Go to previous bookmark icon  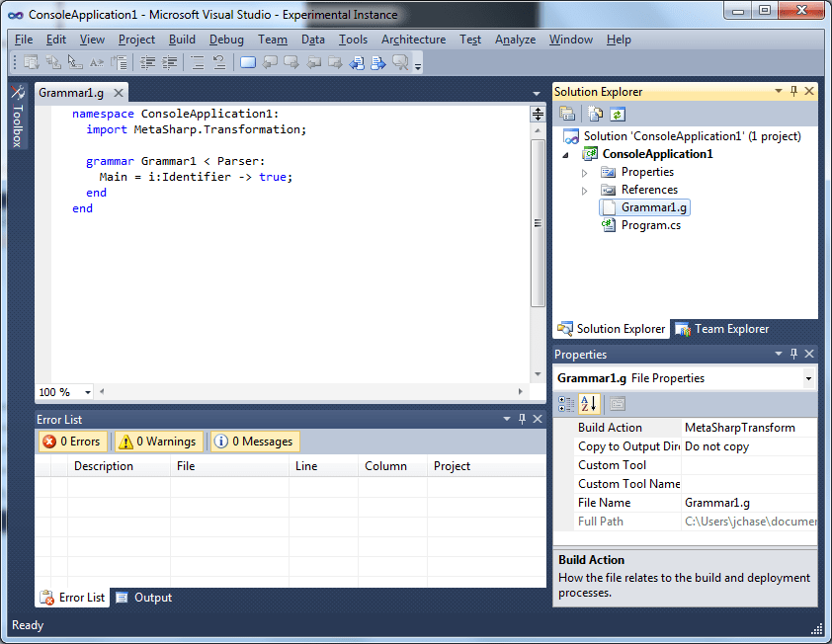point(270,62)
